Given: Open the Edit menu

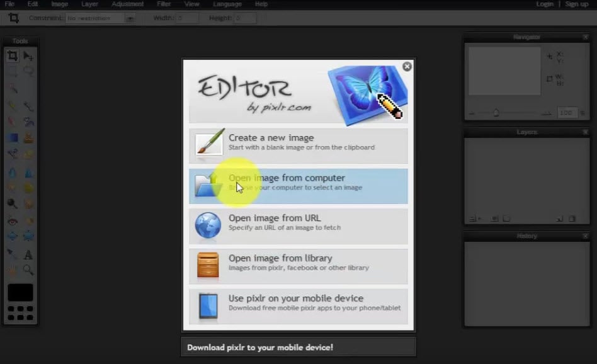Looking at the screenshot, I should 32,4.
